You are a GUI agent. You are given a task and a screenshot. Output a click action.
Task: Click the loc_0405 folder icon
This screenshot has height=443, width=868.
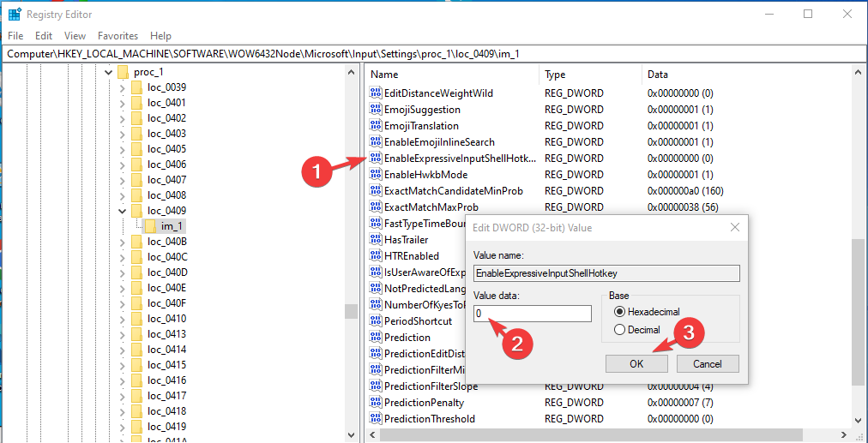[x=136, y=149]
